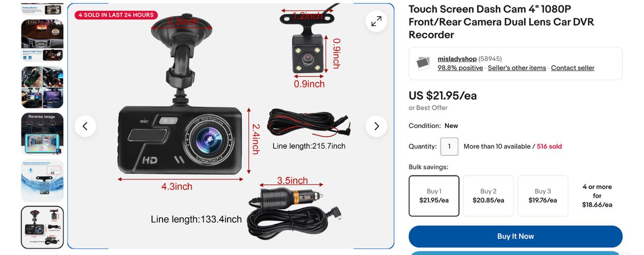The width and height of the screenshot is (644, 255).
Task: Expand product image to full screen
Action: 376,21
